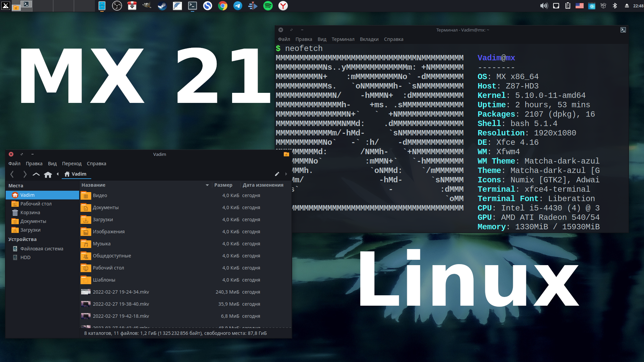Switch keyboard layout via US flag

pyautogui.click(x=580, y=6)
